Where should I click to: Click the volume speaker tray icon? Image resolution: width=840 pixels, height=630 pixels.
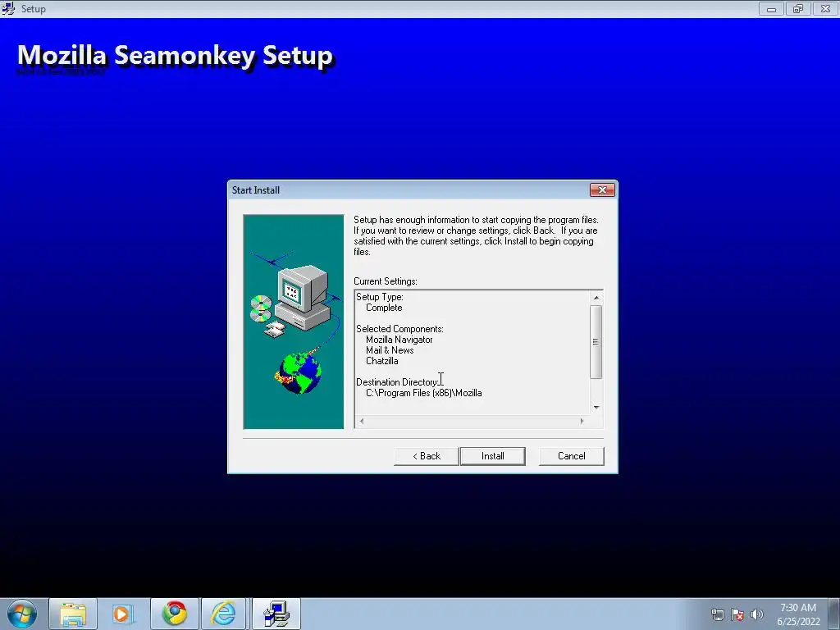click(x=756, y=614)
